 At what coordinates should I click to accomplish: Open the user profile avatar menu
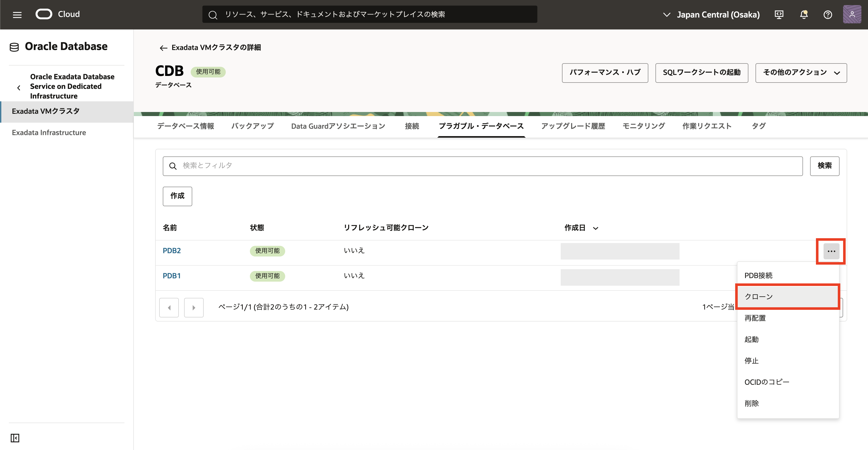pos(852,14)
